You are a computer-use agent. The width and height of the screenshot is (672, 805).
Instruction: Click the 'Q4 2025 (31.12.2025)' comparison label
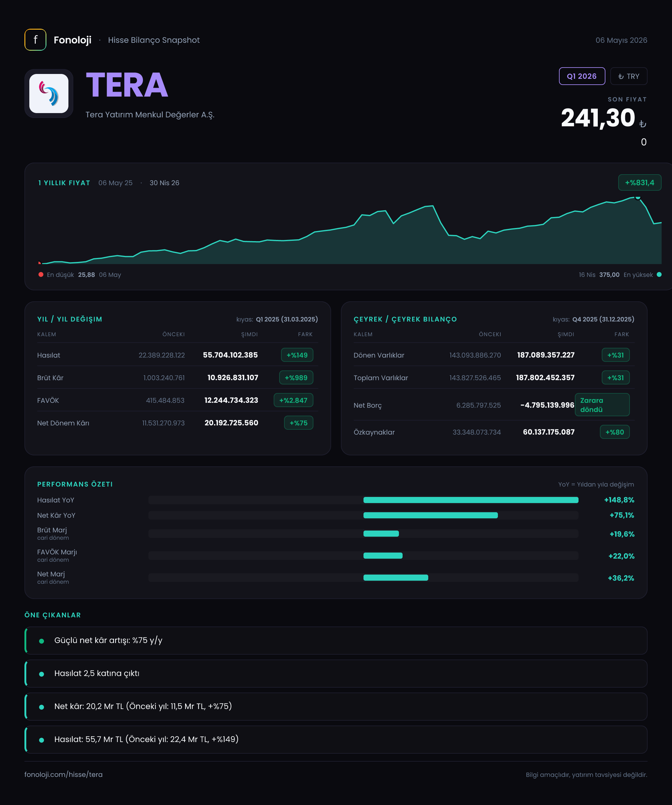click(603, 319)
